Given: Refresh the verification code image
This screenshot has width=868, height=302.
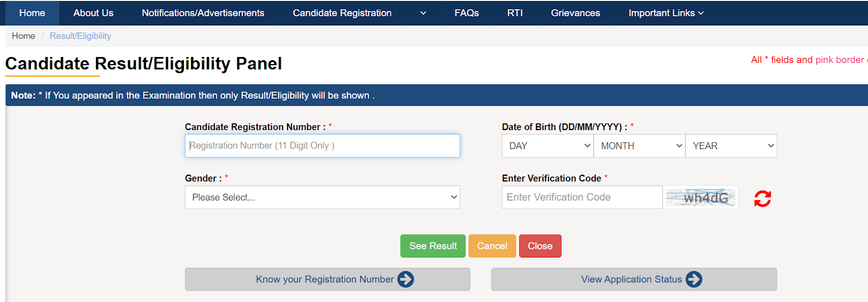Looking at the screenshot, I should [x=762, y=198].
